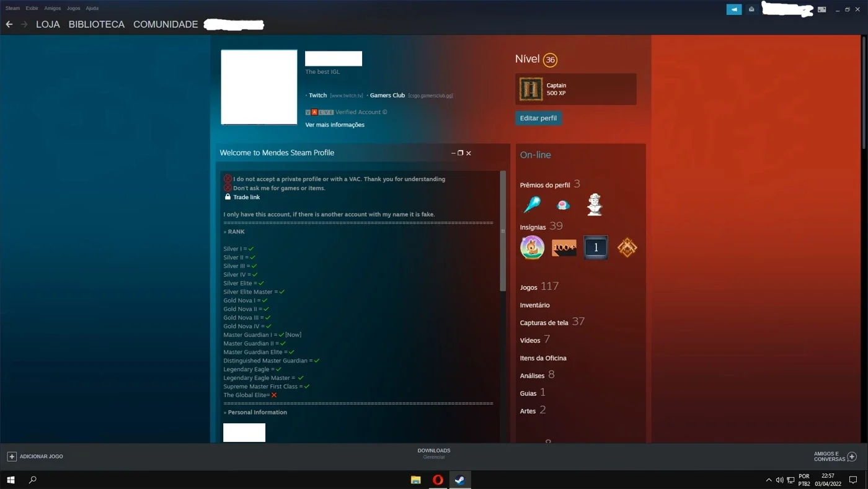Open the 100+ games badge
The height and width of the screenshot is (489, 868).
tap(564, 248)
